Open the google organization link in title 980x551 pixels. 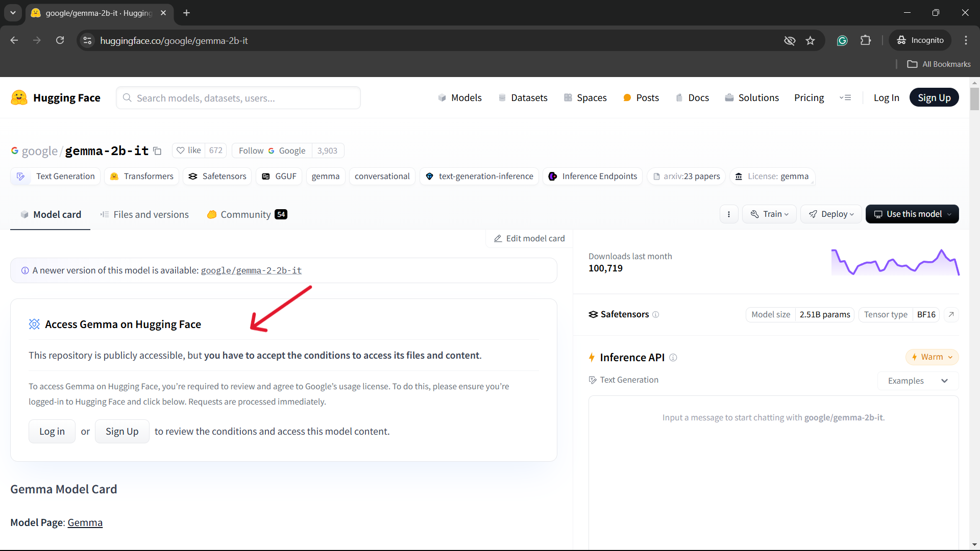(x=39, y=151)
